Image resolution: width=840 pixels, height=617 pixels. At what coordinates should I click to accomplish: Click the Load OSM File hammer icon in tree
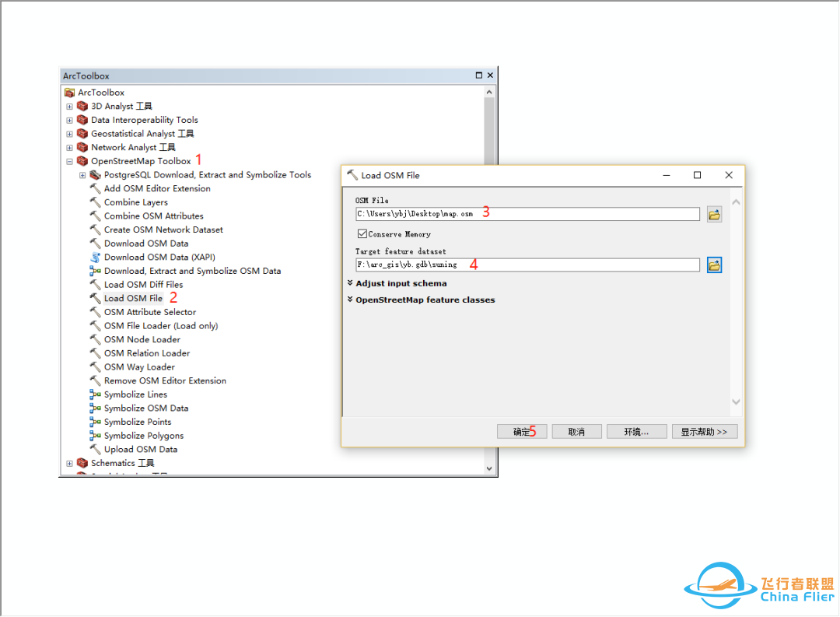click(x=96, y=298)
